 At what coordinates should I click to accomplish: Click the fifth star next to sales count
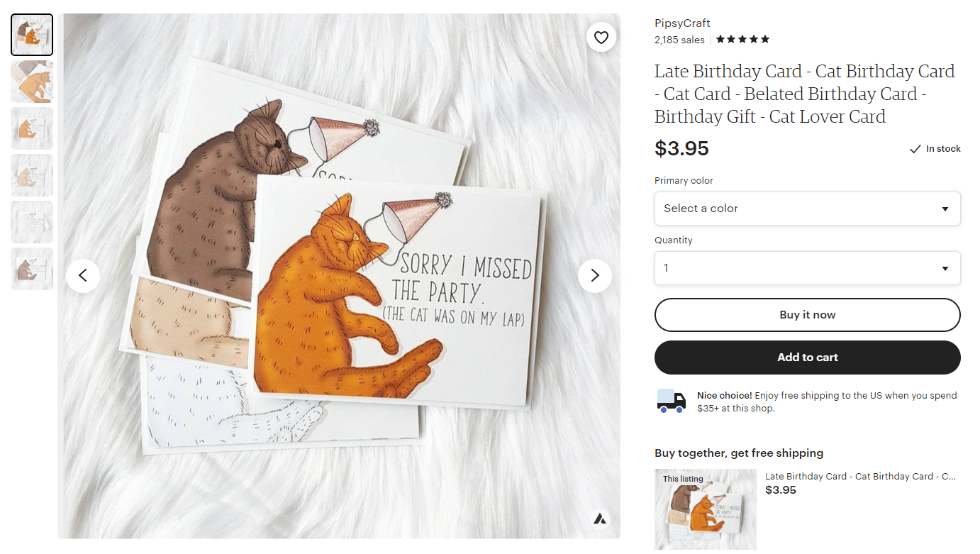[x=766, y=39]
